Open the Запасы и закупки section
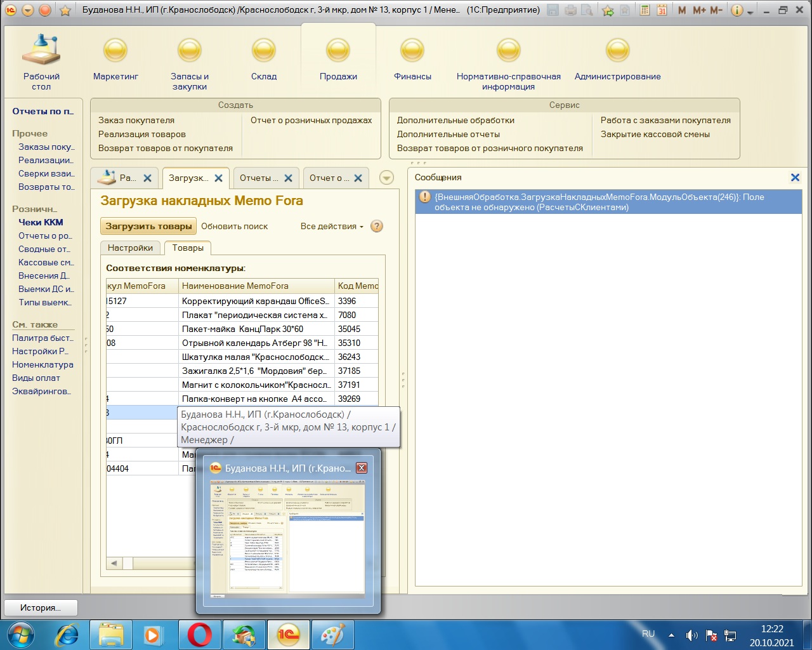 [189, 63]
